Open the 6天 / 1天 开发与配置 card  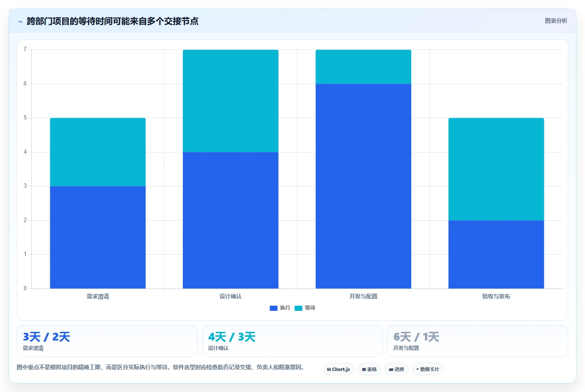[477, 341]
